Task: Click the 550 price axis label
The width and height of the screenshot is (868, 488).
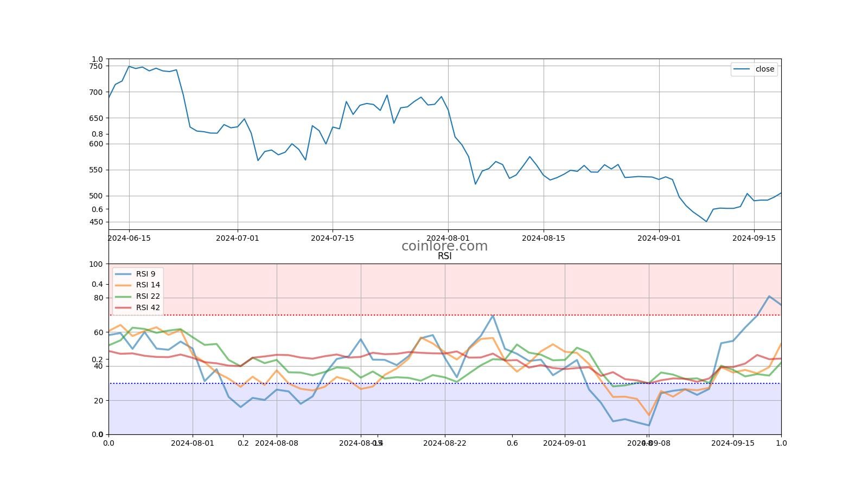Action: (96, 170)
